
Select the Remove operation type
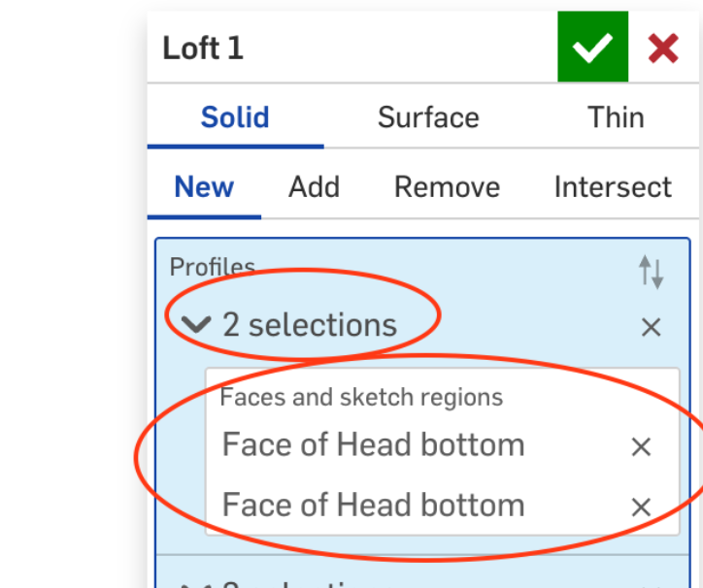(x=447, y=186)
